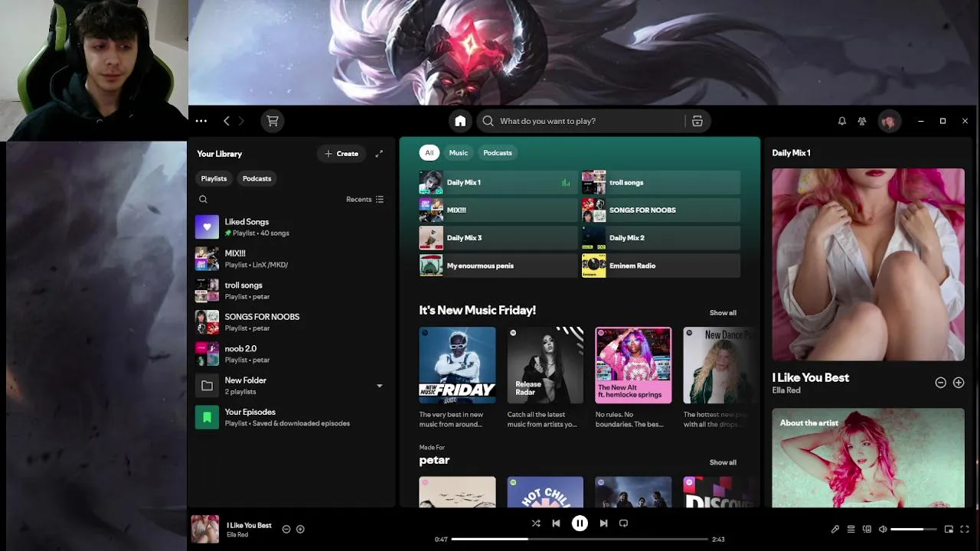Toggle shuffle playback
The height and width of the screenshot is (551, 980).
[535, 523]
